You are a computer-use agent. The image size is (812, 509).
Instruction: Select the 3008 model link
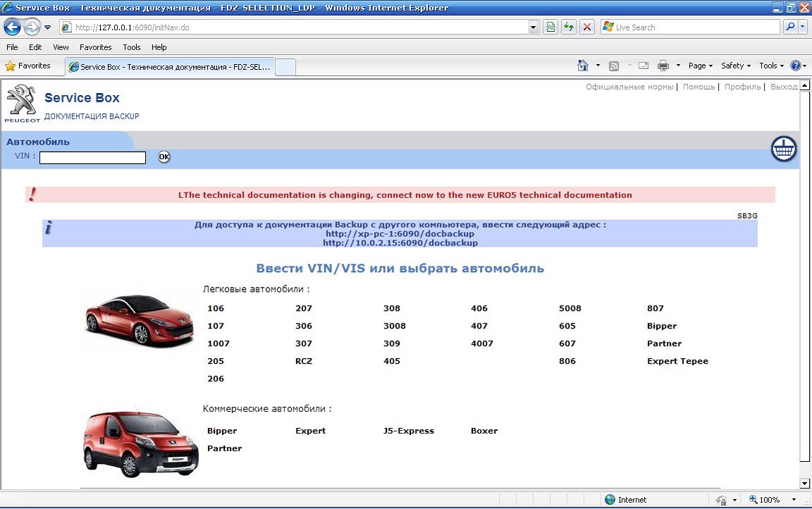coord(395,326)
